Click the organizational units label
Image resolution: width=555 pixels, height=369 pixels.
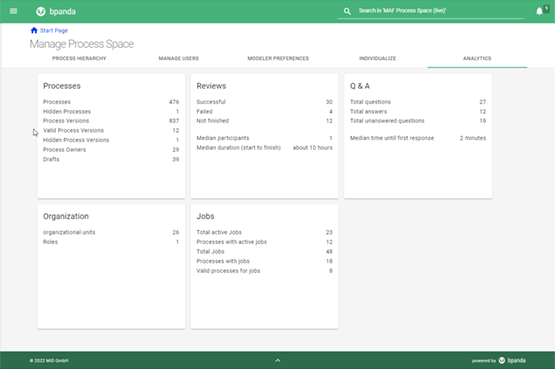pos(69,232)
